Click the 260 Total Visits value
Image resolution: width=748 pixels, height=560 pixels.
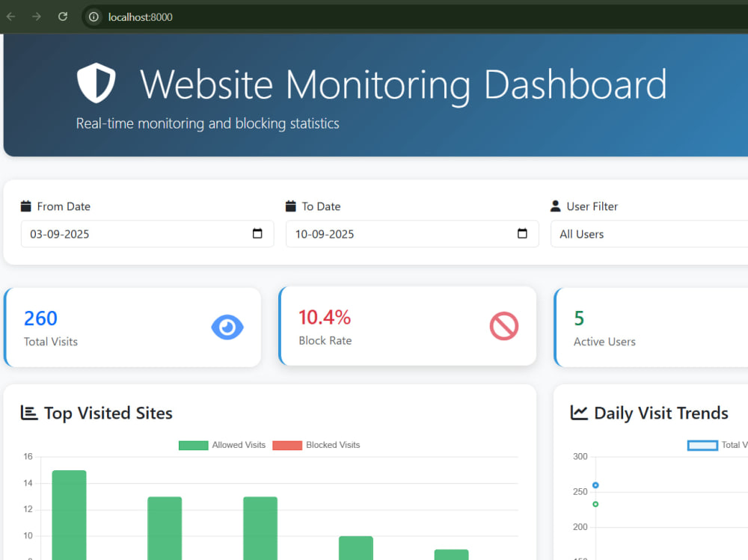(x=40, y=319)
